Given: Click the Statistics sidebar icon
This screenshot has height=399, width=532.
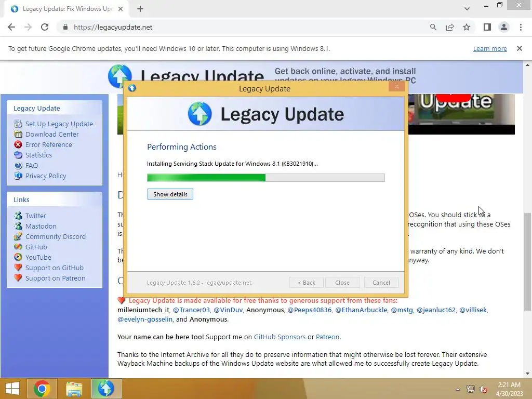Looking at the screenshot, I should (18, 155).
